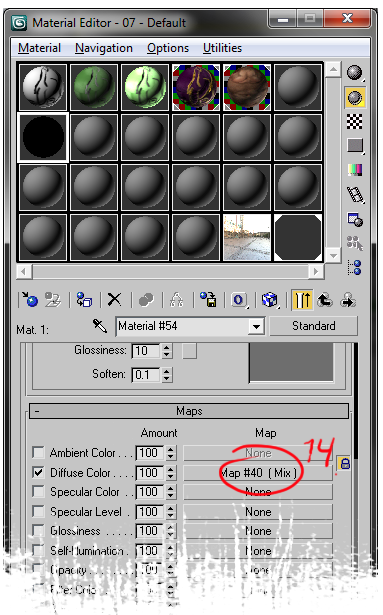Toggle Show Map in Viewport cube icon

click(x=270, y=300)
